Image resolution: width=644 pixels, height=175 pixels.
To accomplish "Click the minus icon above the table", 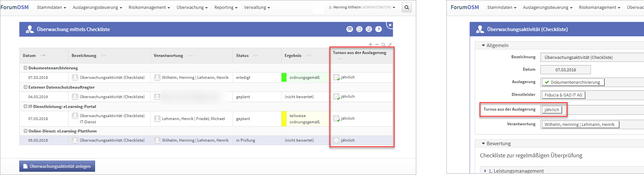I will 377,44.
